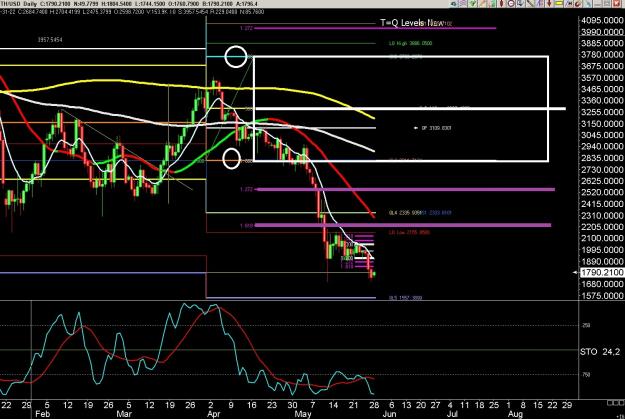Click the 3957.5454 label on chart
This screenshot has width=625, height=419.
click(50, 40)
